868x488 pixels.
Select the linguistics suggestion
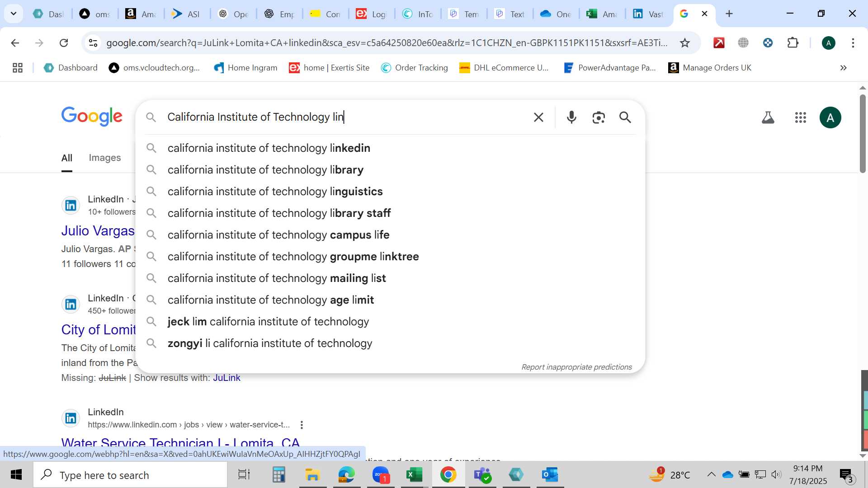click(x=390, y=192)
